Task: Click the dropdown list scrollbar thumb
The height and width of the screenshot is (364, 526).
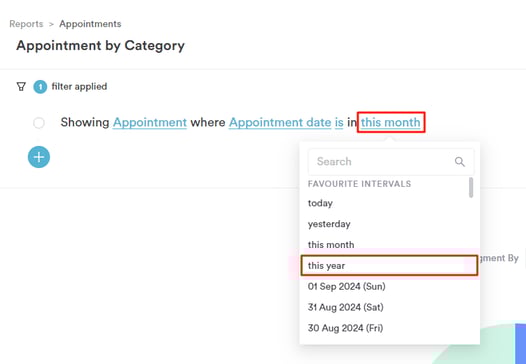Action: click(471, 188)
